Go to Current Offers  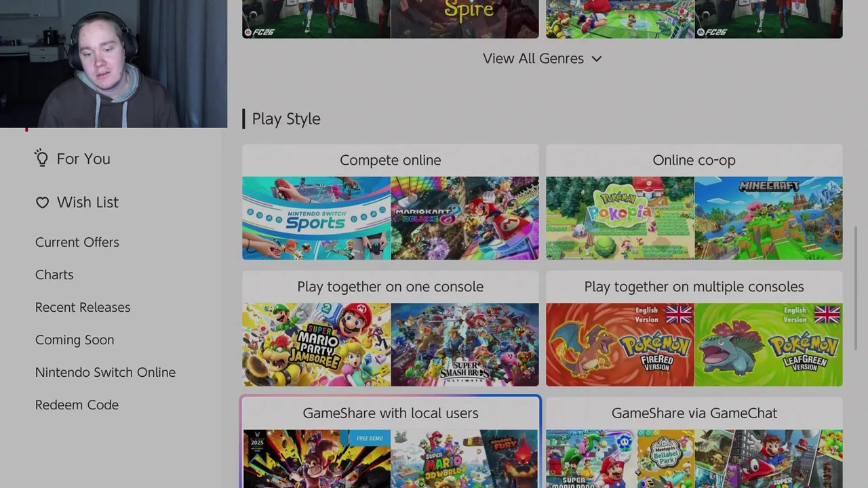tap(77, 242)
